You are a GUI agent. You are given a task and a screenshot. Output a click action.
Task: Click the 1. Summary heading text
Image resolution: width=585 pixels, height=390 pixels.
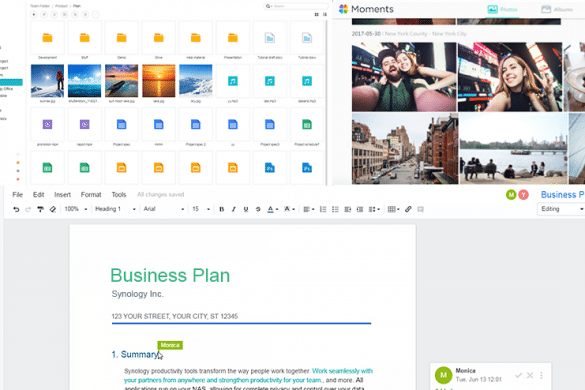135,355
